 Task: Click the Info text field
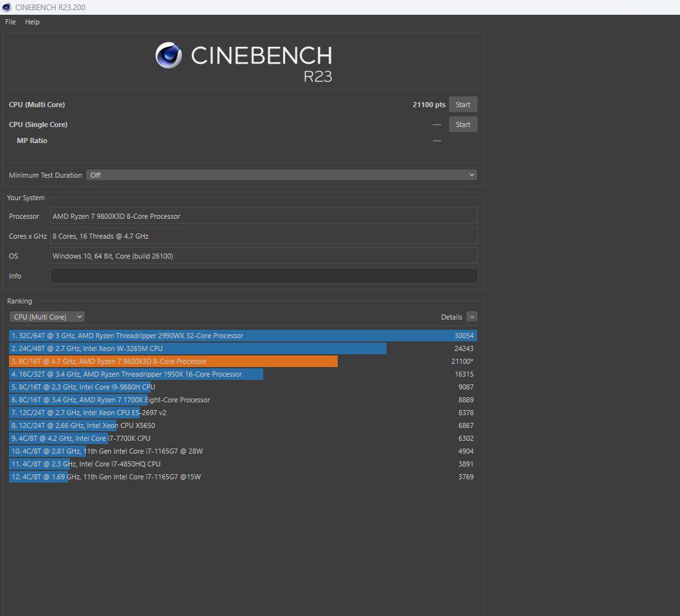(x=263, y=276)
